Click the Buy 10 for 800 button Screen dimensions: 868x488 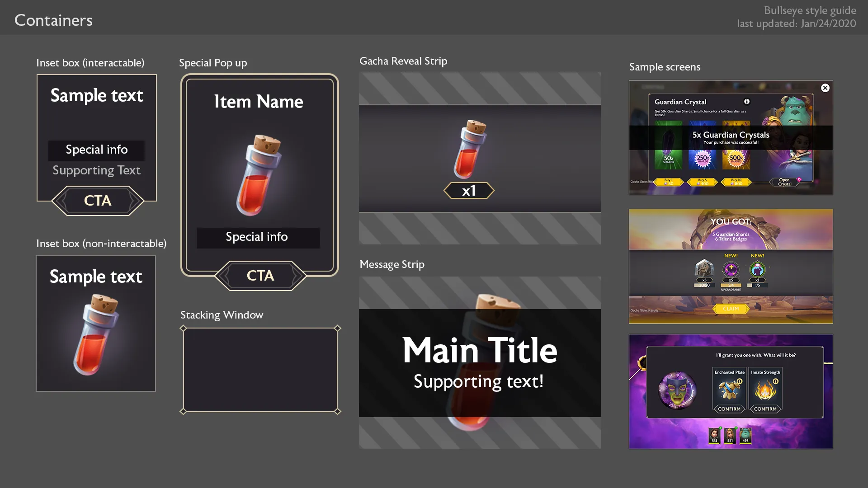click(736, 182)
